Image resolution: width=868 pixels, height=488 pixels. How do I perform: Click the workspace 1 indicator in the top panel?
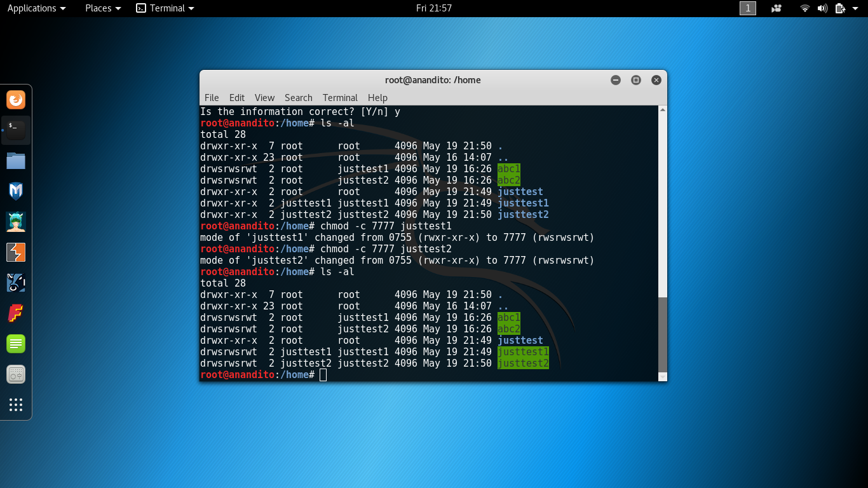(x=747, y=8)
